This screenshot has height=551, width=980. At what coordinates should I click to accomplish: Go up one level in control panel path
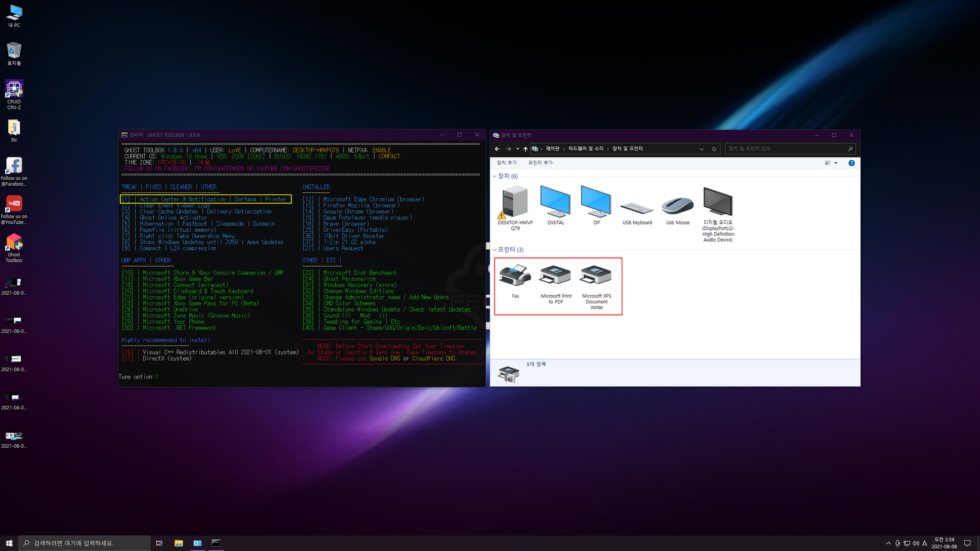pyautogui.click(x=526, y=149)
